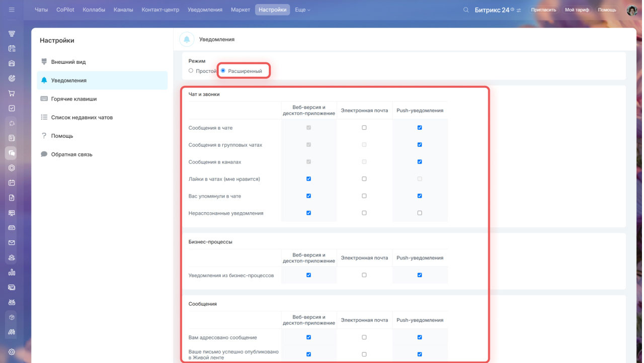The height and width of the screenshot is (363, 644).
Task: Click the tasks checkmark sidebar icon
Action: coord(12,108)
